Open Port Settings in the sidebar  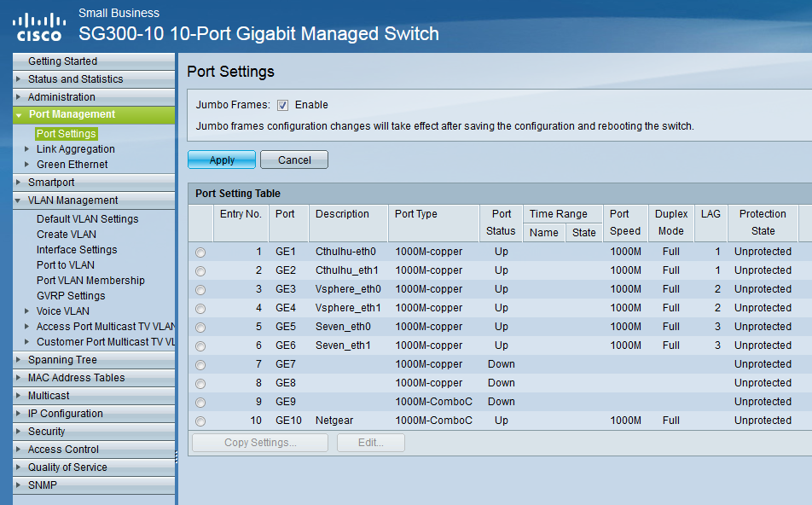(x=67, y=134)
